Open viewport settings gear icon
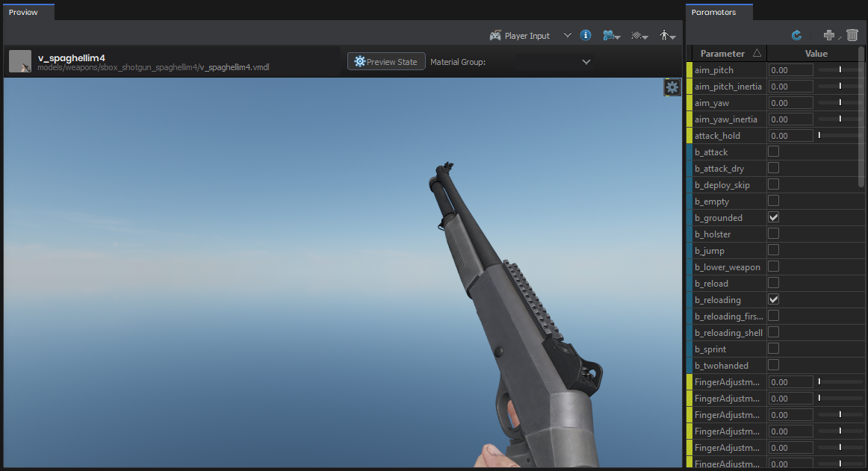The height and width of the screenshot is (471, 868). tap(672, 87)
